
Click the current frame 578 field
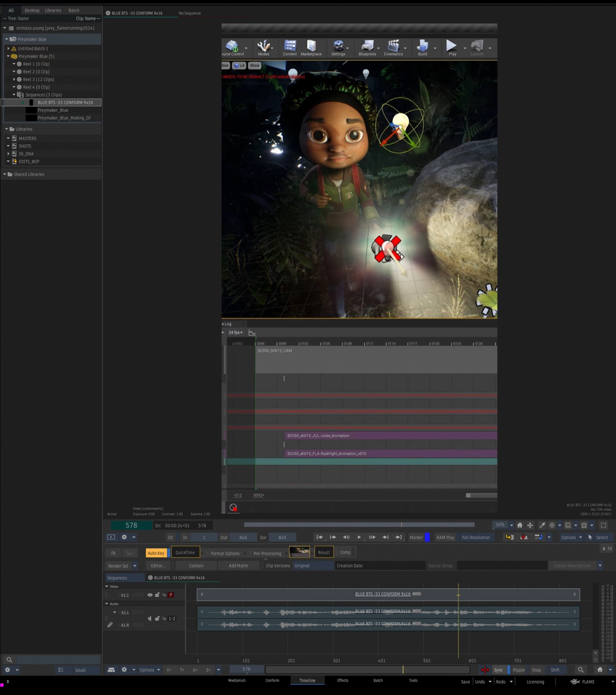131,525
